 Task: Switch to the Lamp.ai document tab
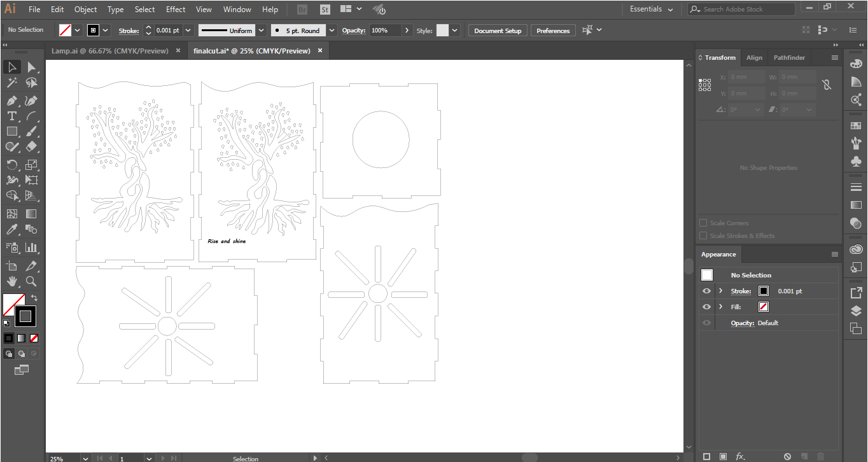pos(109,51)
